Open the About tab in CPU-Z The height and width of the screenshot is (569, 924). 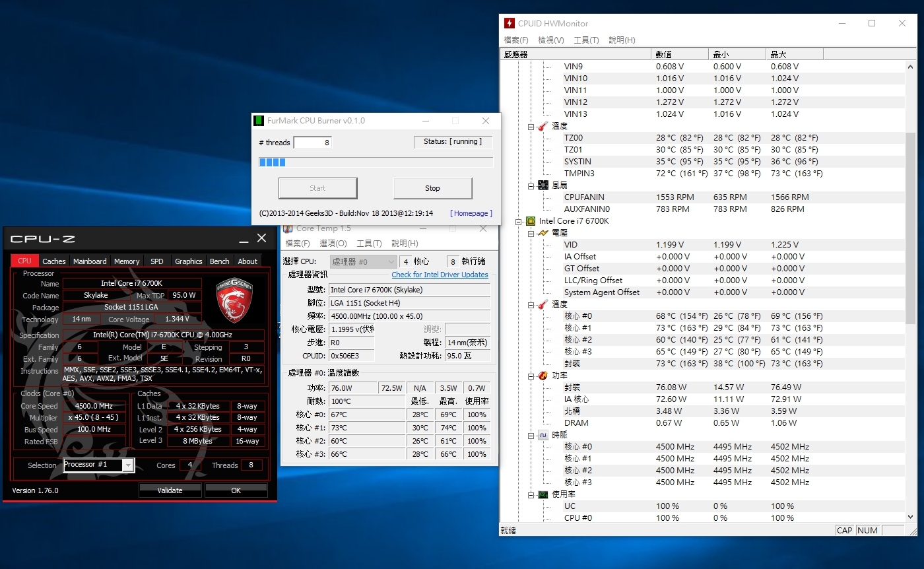pos(247,261)
